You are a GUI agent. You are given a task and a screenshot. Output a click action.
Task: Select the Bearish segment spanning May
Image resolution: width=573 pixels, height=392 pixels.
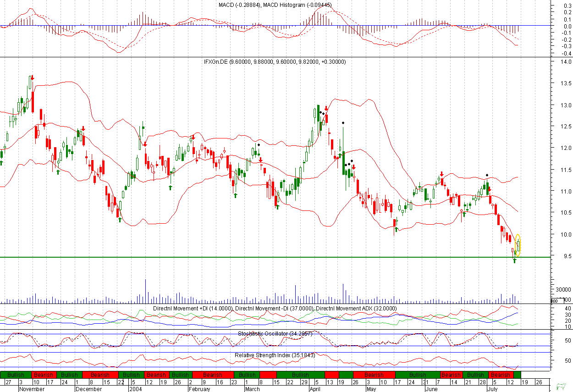(x=375, y=375)
